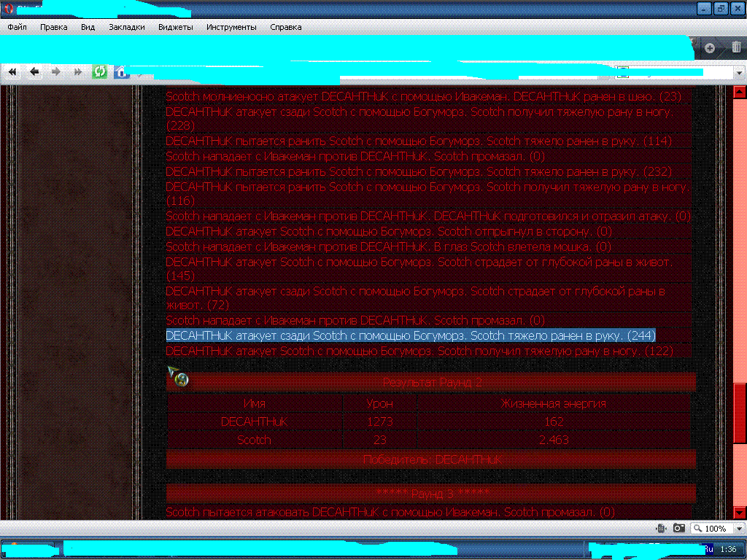747x560 pixels.
Task: Click the fast-forward navigation button
Action: [x=77, y=71]
